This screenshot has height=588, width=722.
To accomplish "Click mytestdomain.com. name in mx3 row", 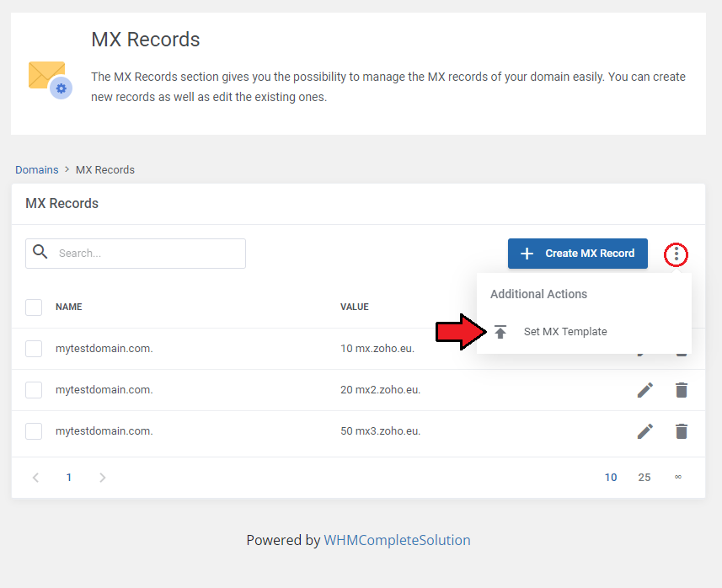I will point(104,431).
